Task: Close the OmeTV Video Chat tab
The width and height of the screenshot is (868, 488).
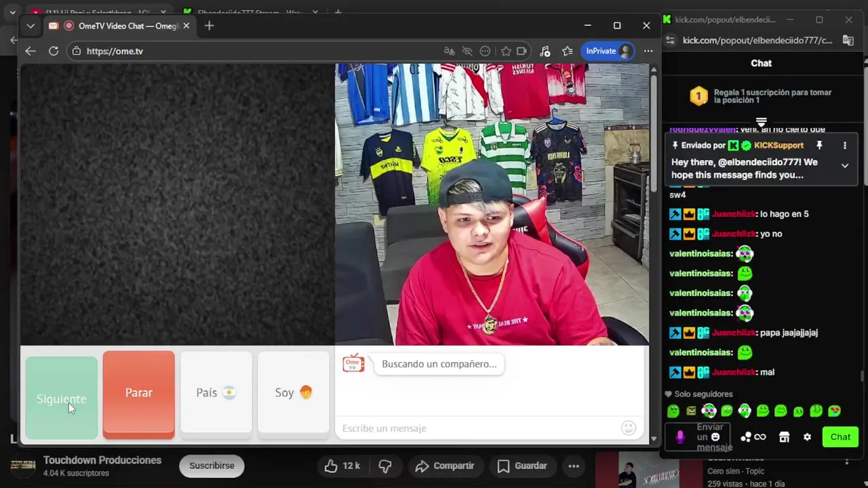Action: (186, 26)
